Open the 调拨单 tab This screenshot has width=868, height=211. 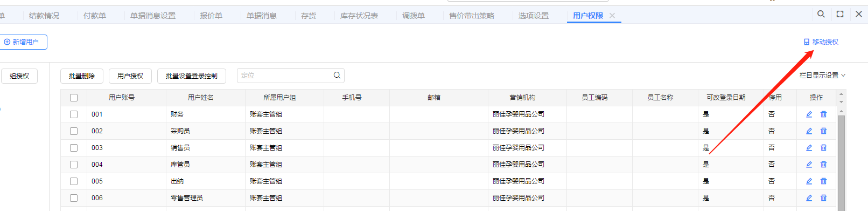(414, 16)
